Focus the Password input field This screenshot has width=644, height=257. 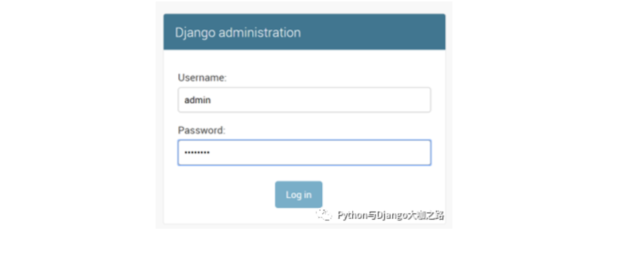(304, 152)
